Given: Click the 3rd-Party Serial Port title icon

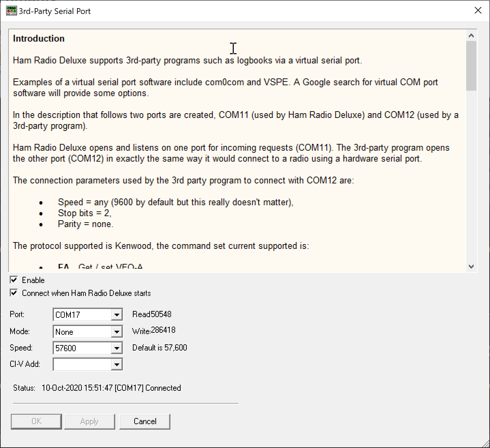Looking at the screenshot, I should click(12, 11).
